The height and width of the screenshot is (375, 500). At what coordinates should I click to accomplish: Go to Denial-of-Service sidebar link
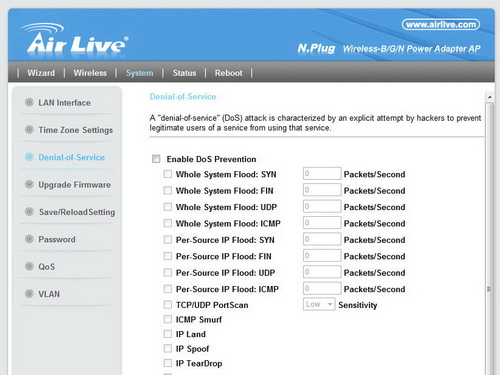click(x=71, y=157)
